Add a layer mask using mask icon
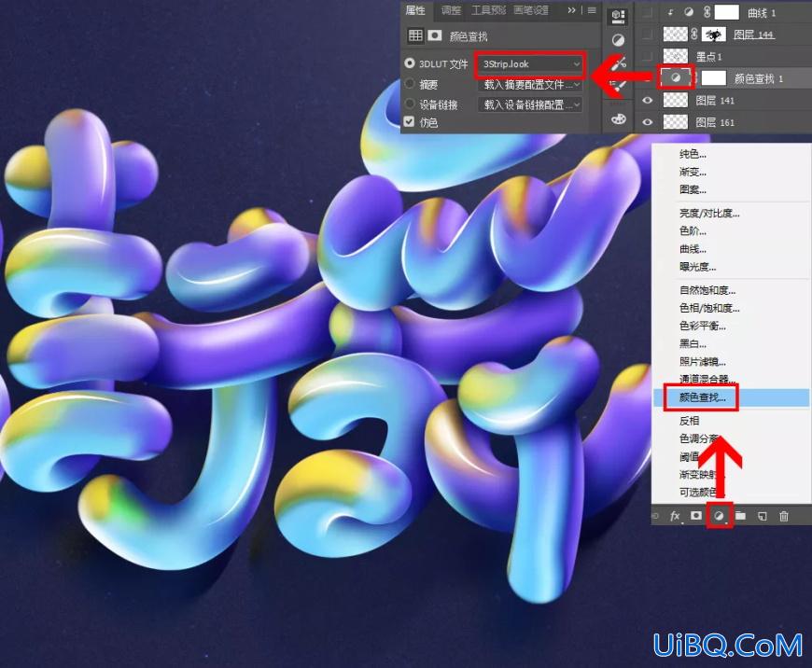 [x=696, y=516]
